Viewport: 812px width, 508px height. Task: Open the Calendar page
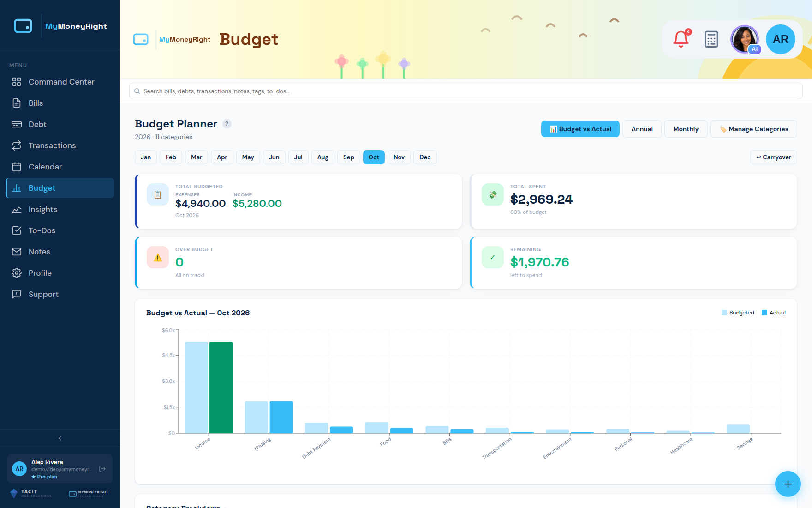pyautogui.click(x=60, y=167)
